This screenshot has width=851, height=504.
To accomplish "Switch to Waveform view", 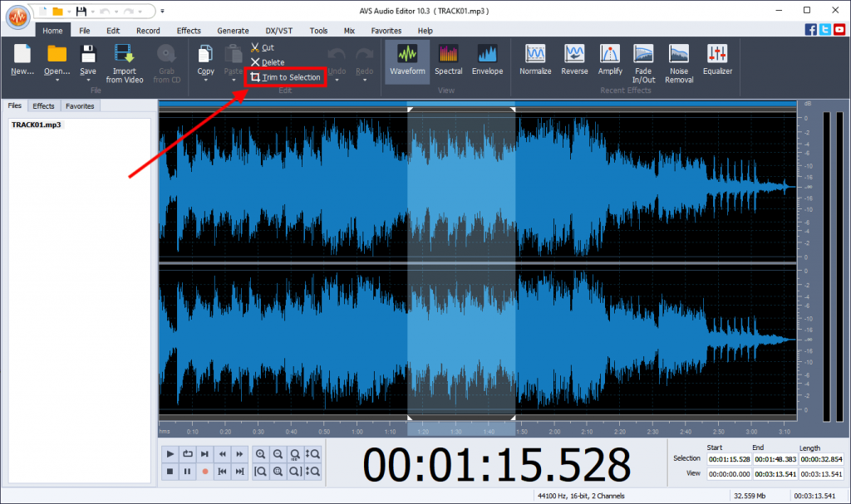I will pyautogui.click(x=407, y=61).
